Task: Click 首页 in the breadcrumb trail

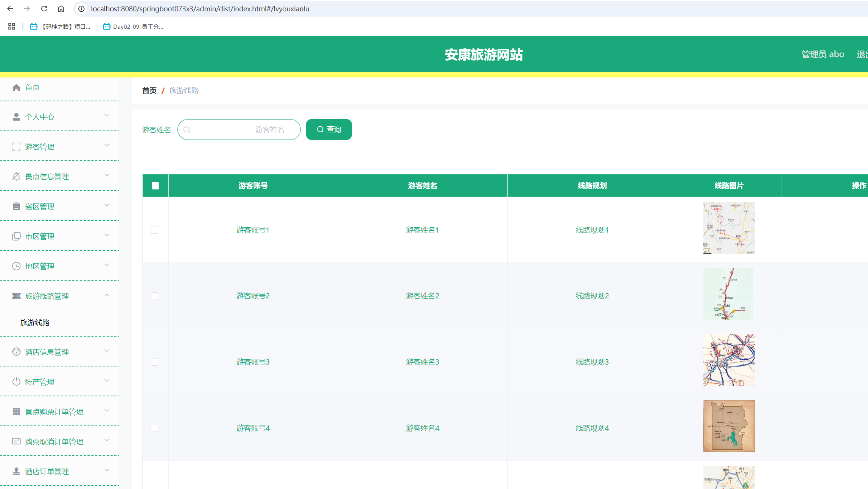Action: (x=149, y=90)
